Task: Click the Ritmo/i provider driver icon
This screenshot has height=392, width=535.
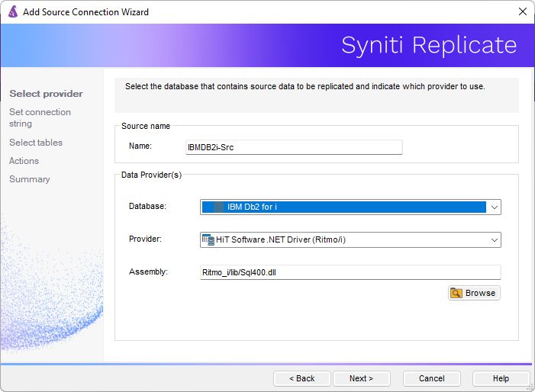Action: pos(208,240)
